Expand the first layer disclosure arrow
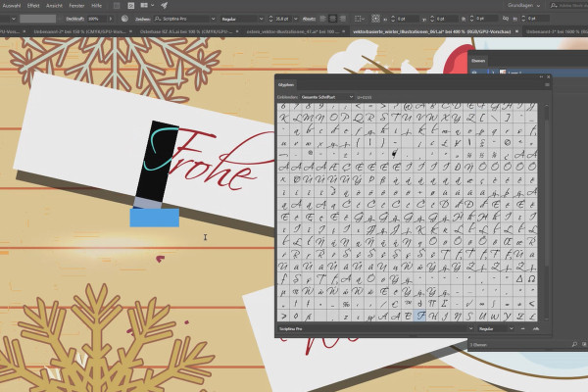588x392 pixels. (493, 73)
